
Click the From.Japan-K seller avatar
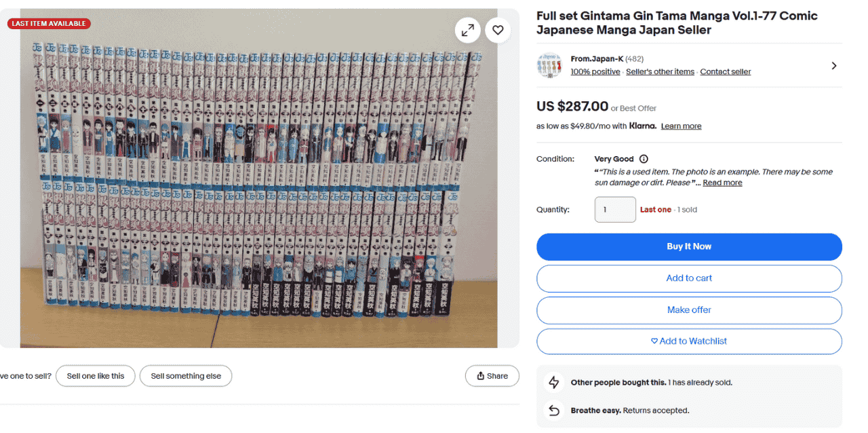coord(549,65)
